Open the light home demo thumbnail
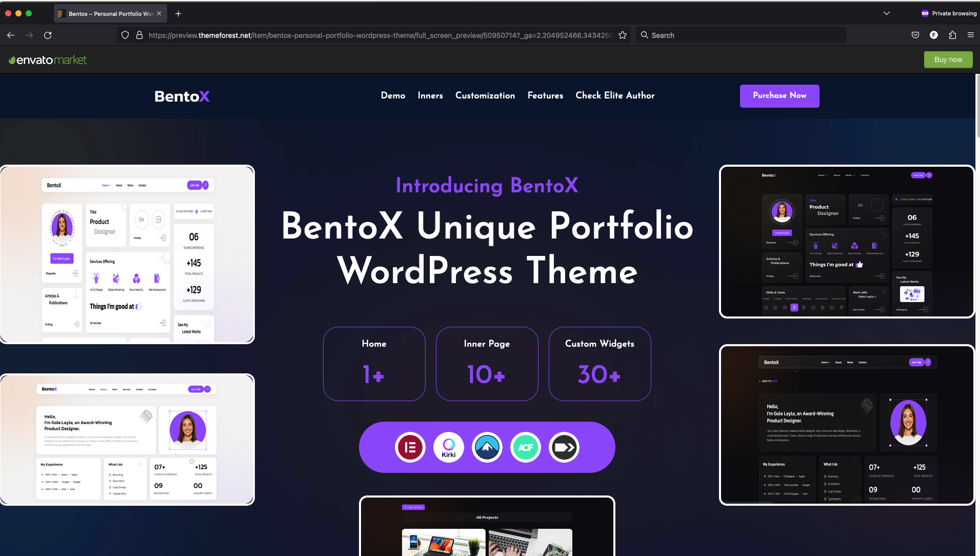The width and height of the screenshot is (980, 556). coord(127,254)
